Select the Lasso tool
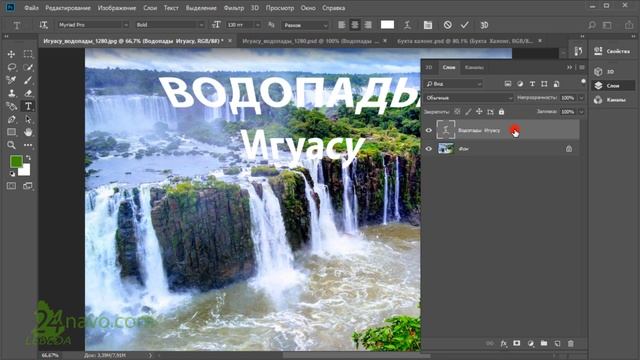 click(x=11, y=67)
